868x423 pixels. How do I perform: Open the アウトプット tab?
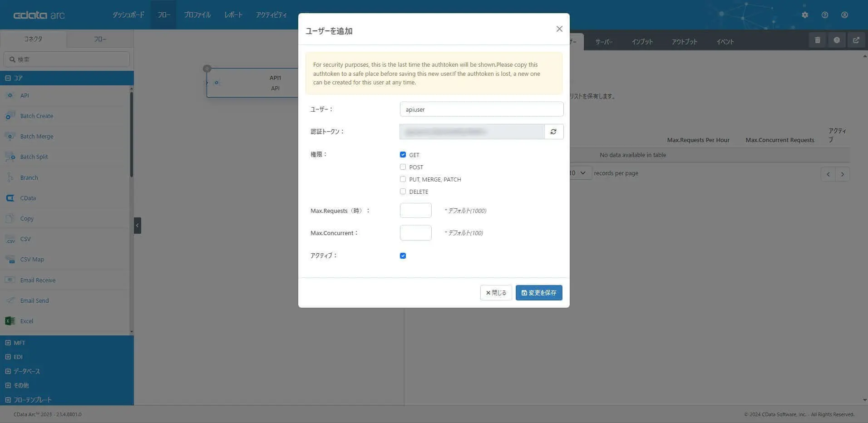pyautogui.click(x=684, y=42)
